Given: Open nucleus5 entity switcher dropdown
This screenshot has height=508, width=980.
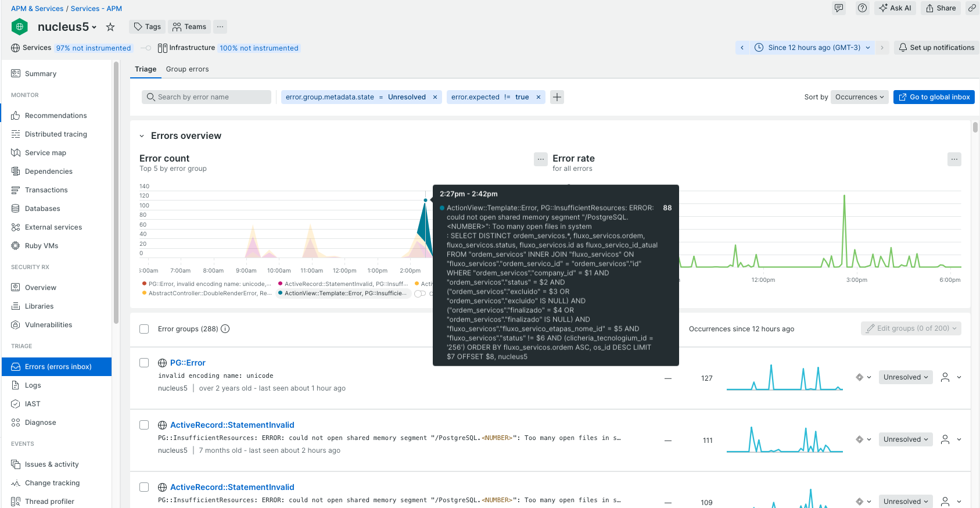Looking at the screenshot, I should tap(94, 27).
